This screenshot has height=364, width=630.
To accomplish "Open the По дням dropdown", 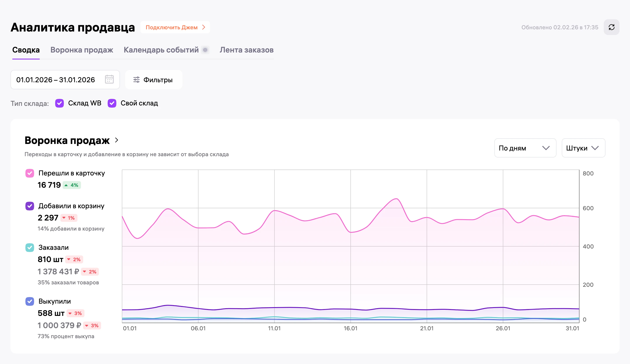I will coord(525,148).
